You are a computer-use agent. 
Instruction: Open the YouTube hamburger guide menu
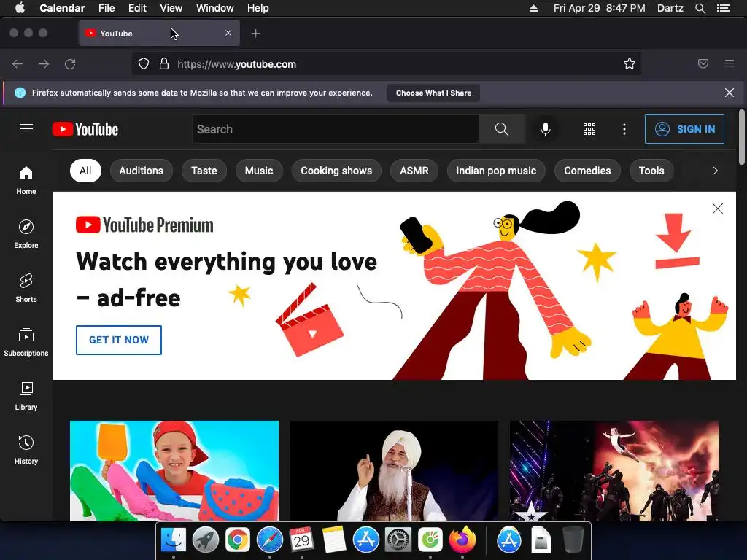26,129
